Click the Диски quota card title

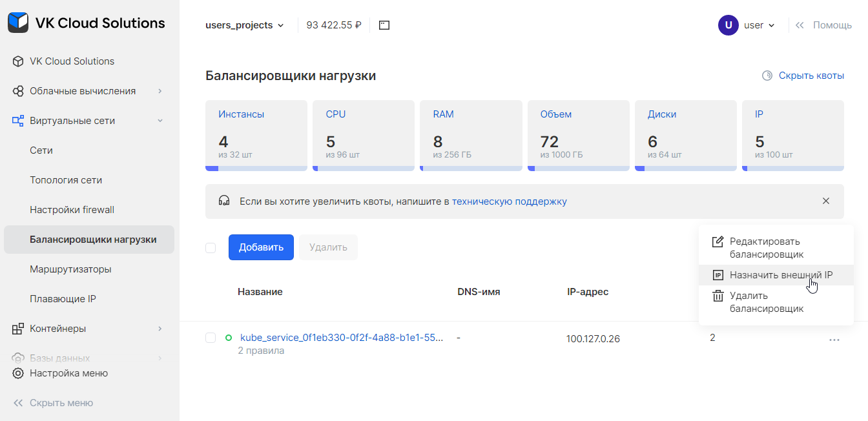[x=662, y=114]
